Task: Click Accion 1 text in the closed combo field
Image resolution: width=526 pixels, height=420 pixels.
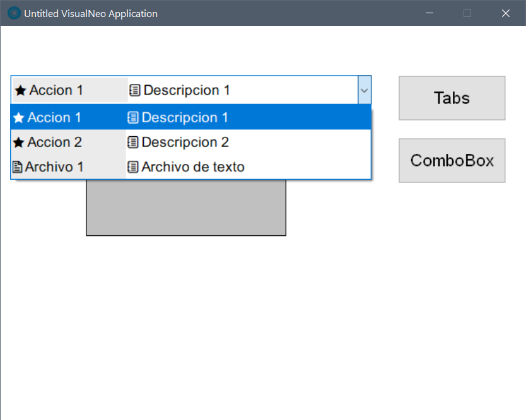Action: 56,90
